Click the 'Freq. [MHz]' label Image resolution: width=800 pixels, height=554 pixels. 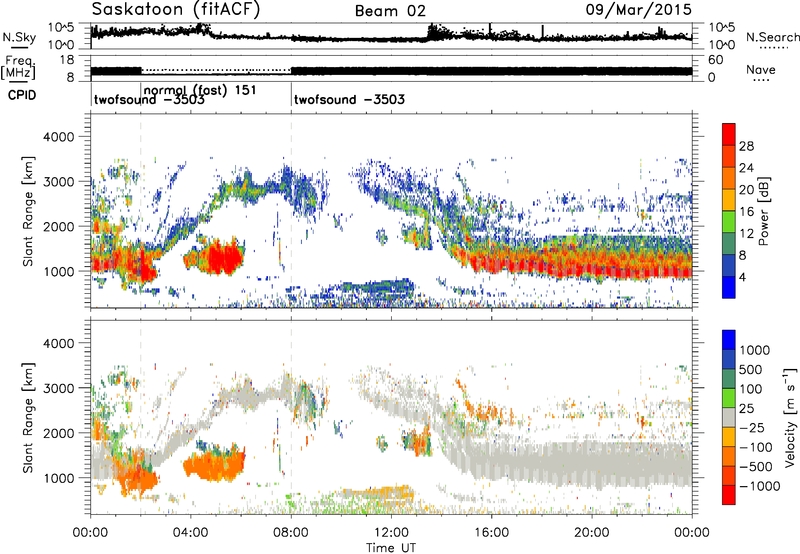tap(18, 67)
